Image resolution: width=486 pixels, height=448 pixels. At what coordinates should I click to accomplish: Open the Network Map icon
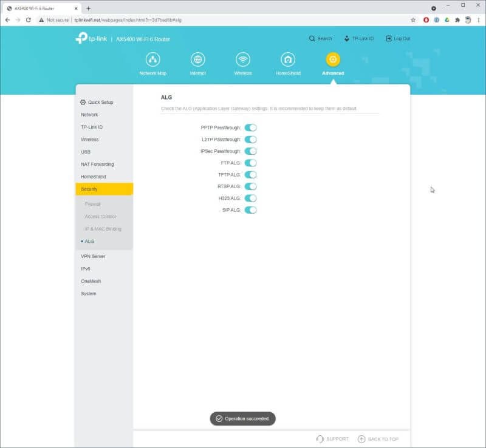tap(152, 59)
